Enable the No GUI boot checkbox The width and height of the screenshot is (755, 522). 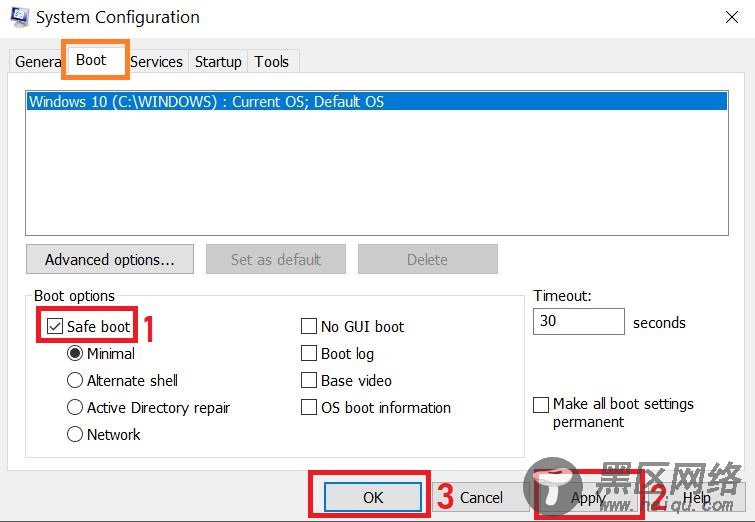click(x=309, y=326)
